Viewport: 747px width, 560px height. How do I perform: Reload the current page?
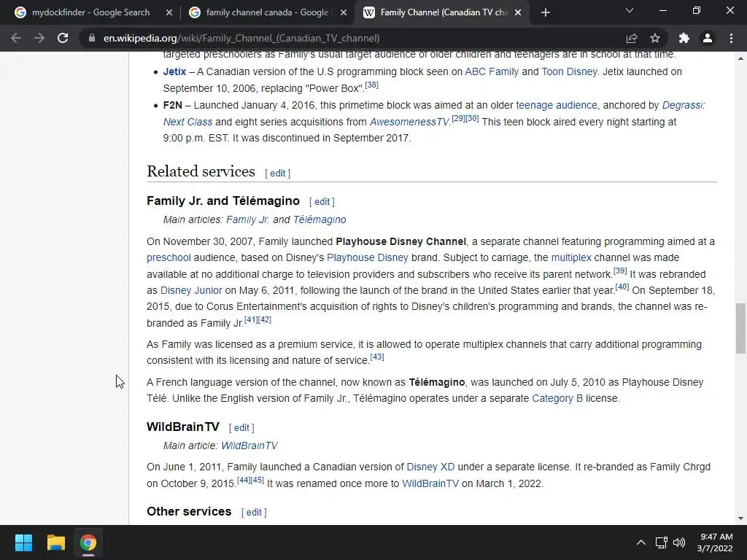63,38
